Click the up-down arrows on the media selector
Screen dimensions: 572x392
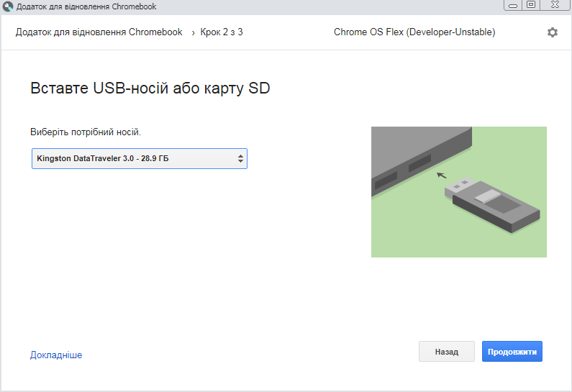click(x=240, y=158)
